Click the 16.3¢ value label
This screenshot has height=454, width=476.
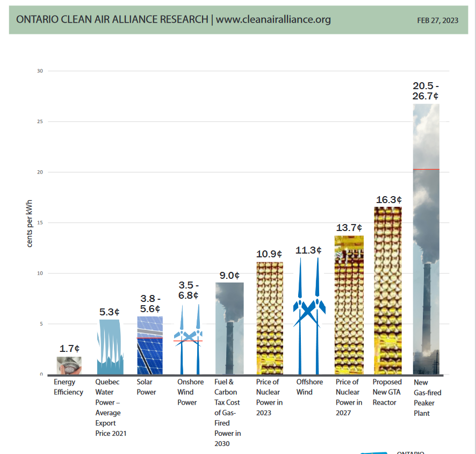click(389, 200)
